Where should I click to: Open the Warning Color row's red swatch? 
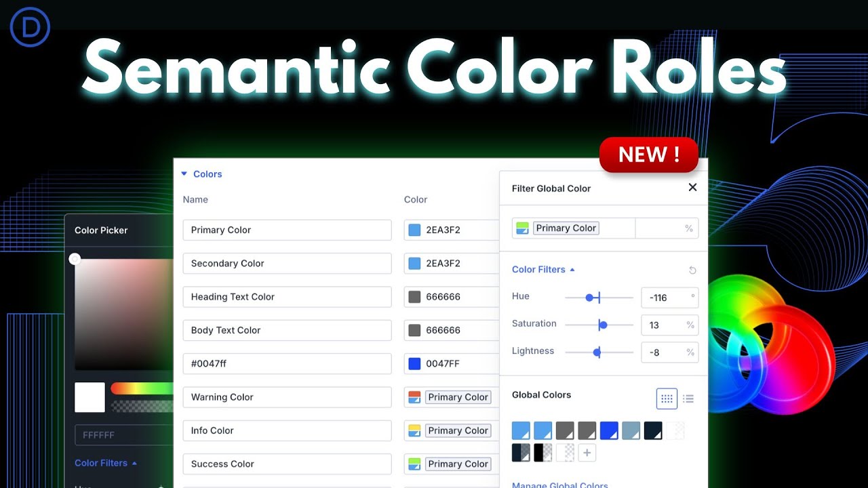[x=414, y=397]
